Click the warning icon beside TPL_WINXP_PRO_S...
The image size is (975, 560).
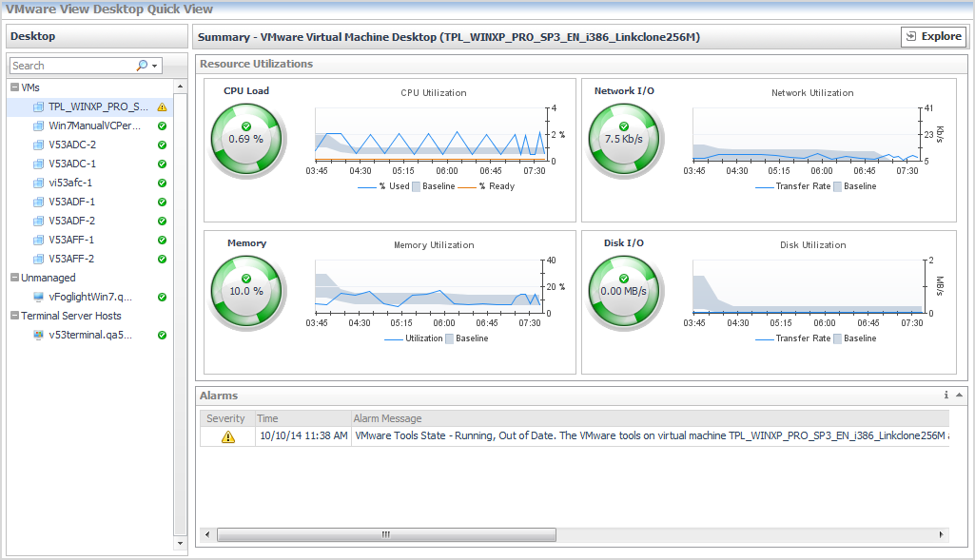pos(162,106)
